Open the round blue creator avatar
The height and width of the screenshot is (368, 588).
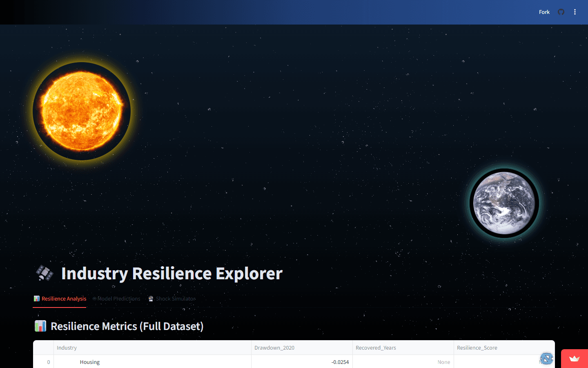click(546, 358)
